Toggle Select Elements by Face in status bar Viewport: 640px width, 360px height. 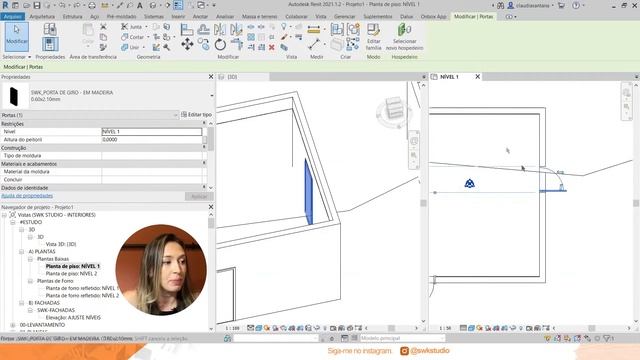[578, 338]
